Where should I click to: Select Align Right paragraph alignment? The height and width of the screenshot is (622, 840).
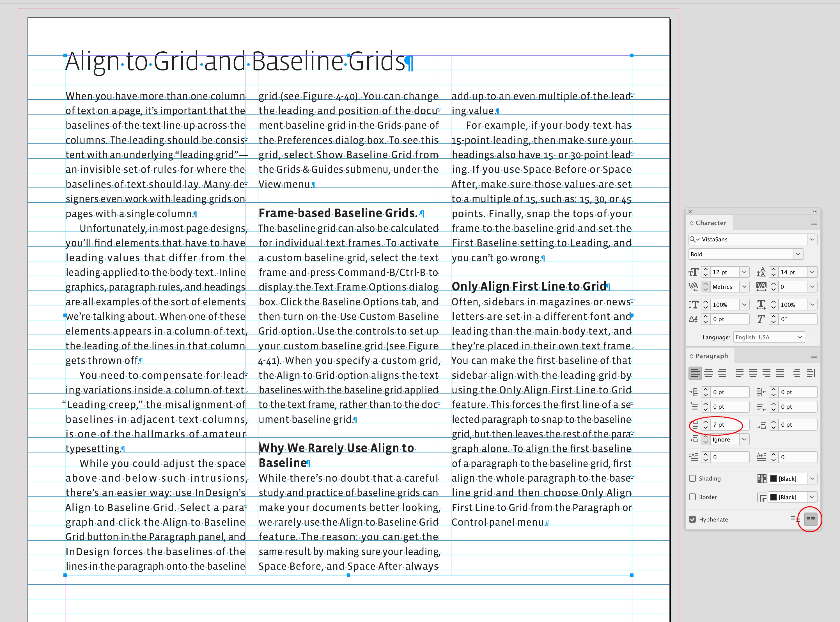[x=722, y=373]
